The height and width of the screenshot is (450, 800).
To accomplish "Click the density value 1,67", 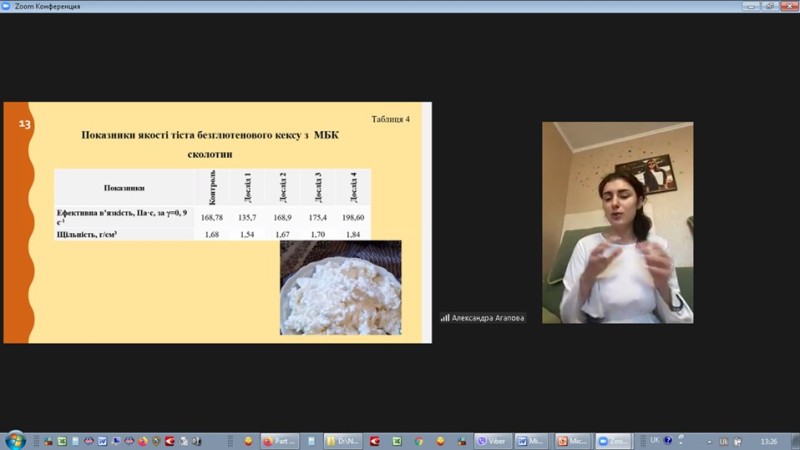I will [x=283, y=235].
